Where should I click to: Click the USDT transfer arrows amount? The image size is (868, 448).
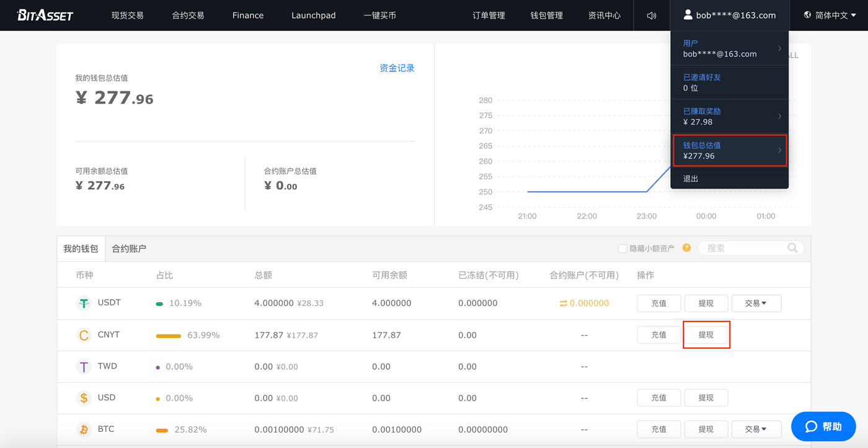tap(584, 303)
